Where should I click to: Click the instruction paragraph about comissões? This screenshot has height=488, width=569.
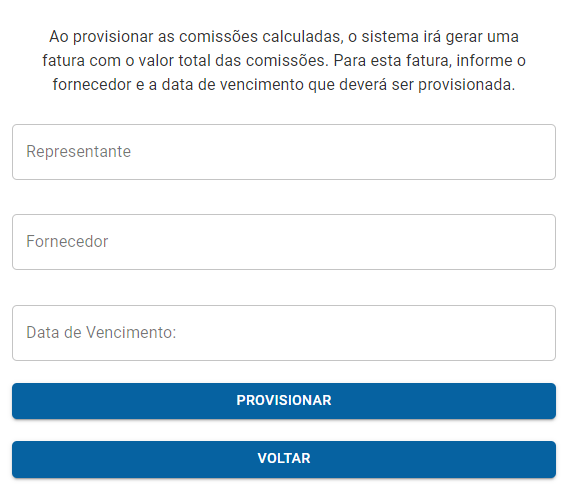pyautogui.click(x=284, y=61)
